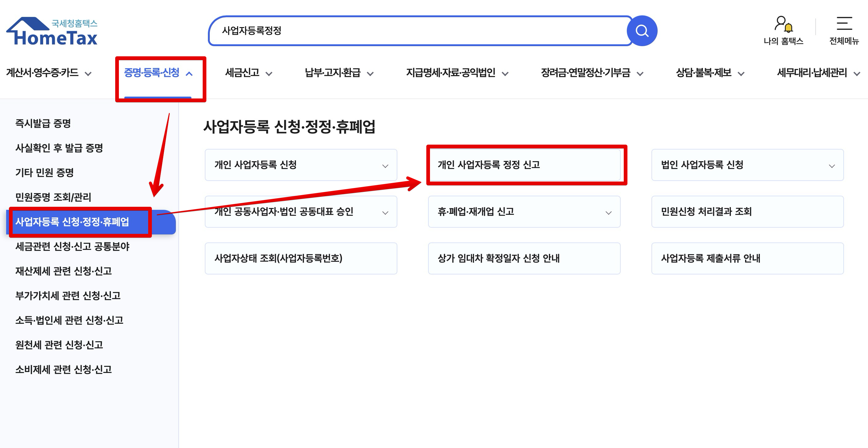Select 즉시발급 증명 in sidebar
The width and height of the screenshot is (868, 448).
click(x=43, y=123)
